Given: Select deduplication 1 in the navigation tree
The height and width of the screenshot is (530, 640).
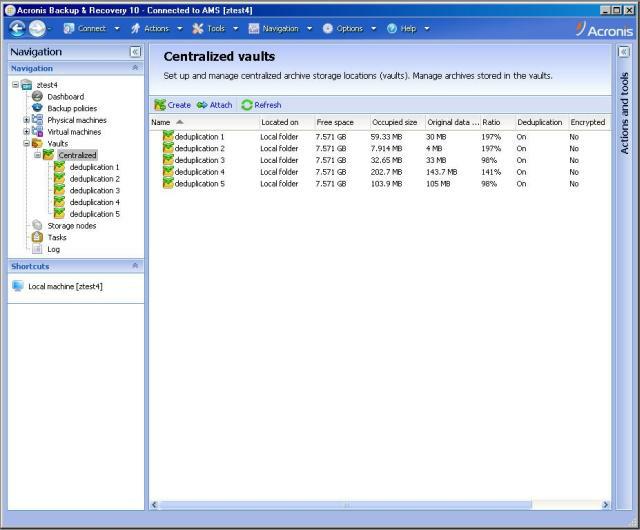Looking at the screenshot, I should pyautogui.click(x=95, y=167).
